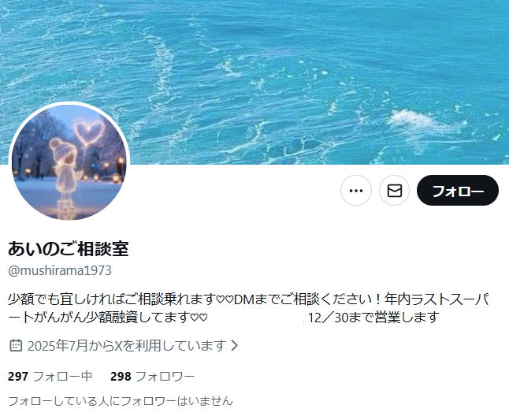Click the フォローしている人にフォロワーはいません notice
Viewport: 509px width, 420px height.
(x=121, y=401)
